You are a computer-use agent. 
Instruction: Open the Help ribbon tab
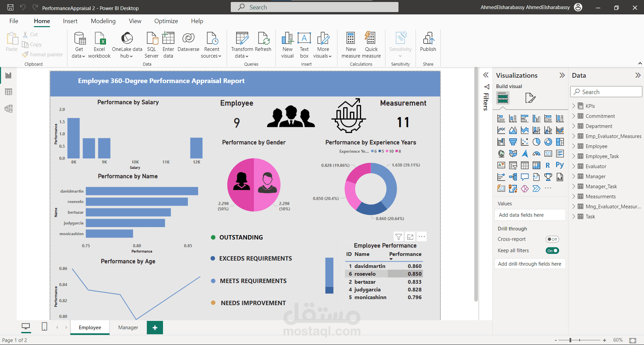point(197,21)
